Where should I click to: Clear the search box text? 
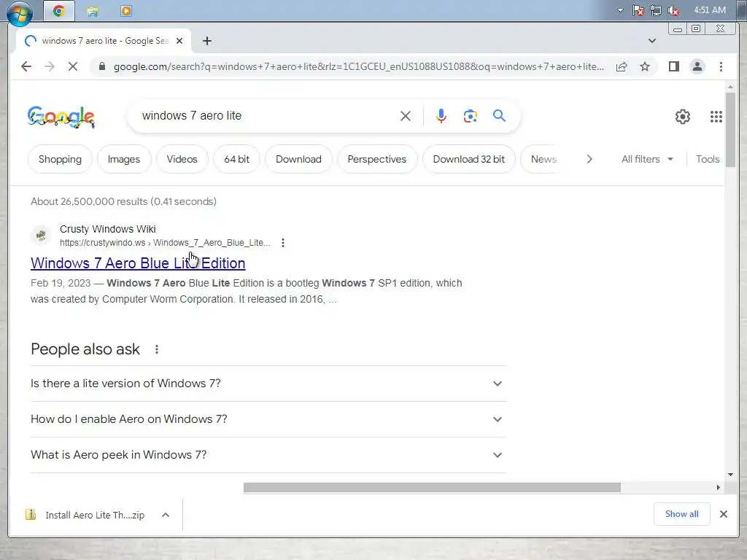pyautogui.click(x=406, y=116)
